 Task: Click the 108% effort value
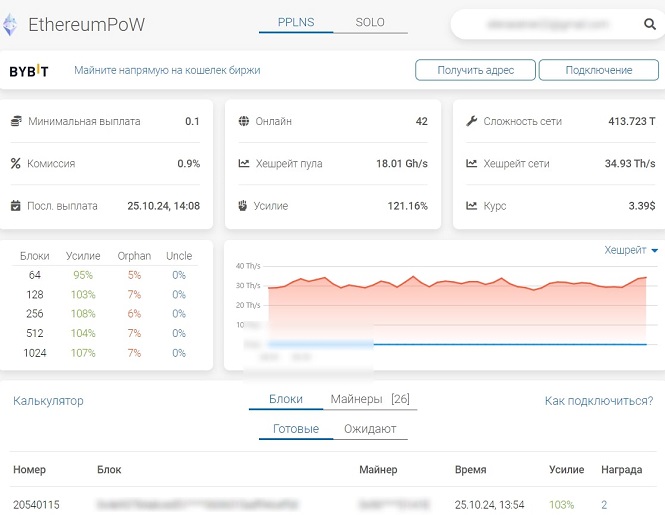click(x=83, y=313)
